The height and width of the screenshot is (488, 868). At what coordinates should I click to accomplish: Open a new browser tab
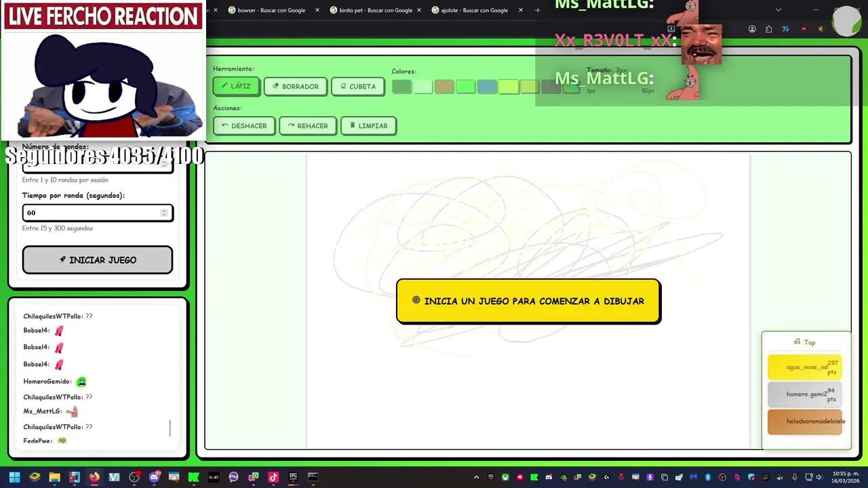538,10
